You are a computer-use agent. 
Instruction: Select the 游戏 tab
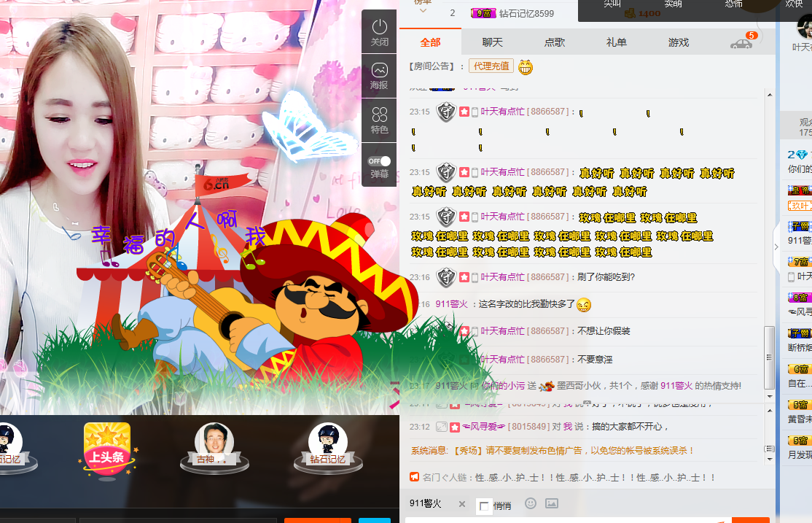tap(679, 42)
